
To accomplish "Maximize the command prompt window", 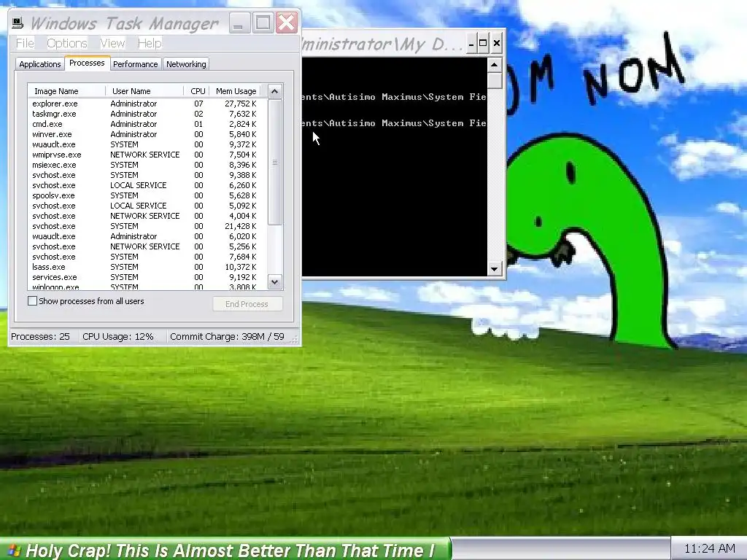I will coord(483,44).
